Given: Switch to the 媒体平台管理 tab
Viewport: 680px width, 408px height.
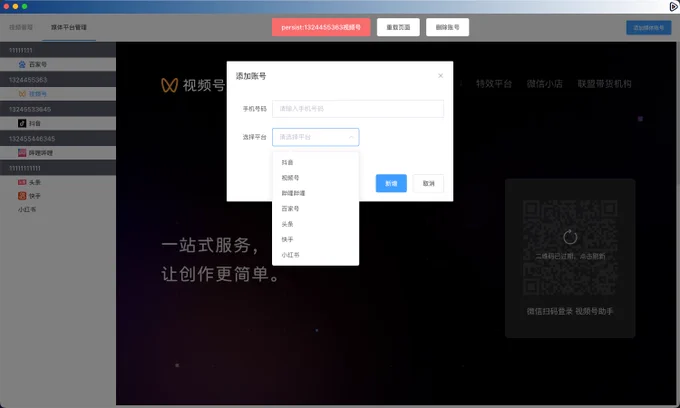Looking at the screenshot, I should click(69, 27).
